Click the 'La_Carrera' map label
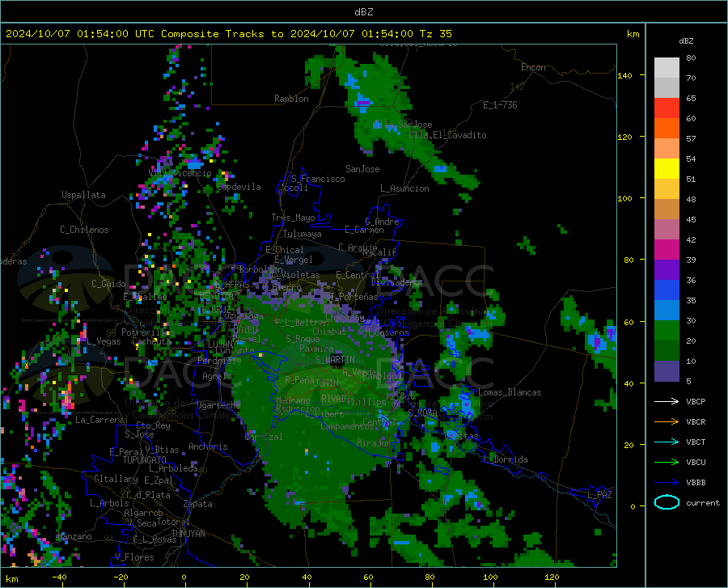The width and height of the screenshot is (728, 588). point(99,420)
